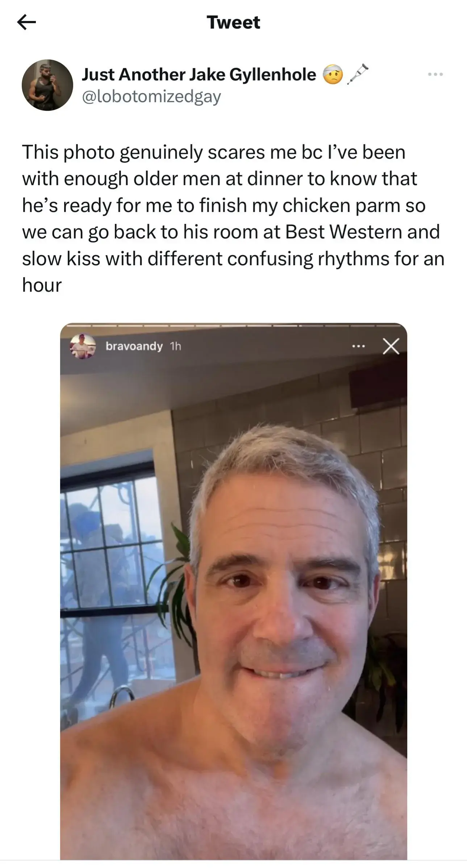This screenshot has height=868, width=467.
Task: Tap the bandaged-face emoji in display name
Action: (x=333, y=75)
